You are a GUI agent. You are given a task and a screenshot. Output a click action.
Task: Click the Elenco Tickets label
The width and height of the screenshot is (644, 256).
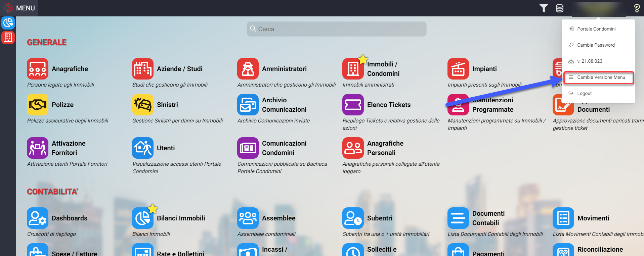389,105
